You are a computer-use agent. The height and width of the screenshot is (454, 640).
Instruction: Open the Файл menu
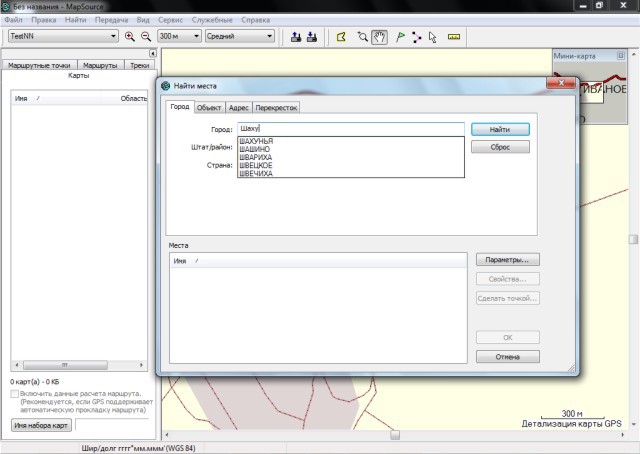pos(13,20)
